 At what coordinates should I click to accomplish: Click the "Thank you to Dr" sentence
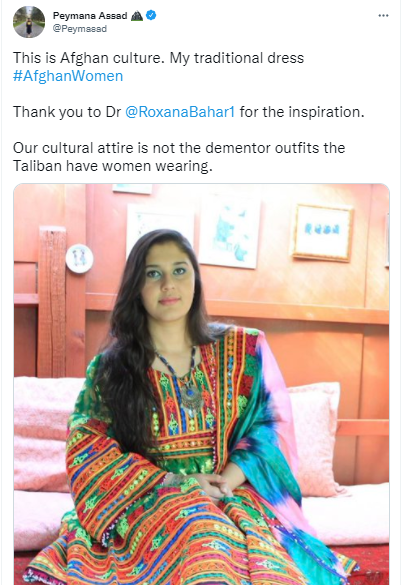tap(188, 112)
